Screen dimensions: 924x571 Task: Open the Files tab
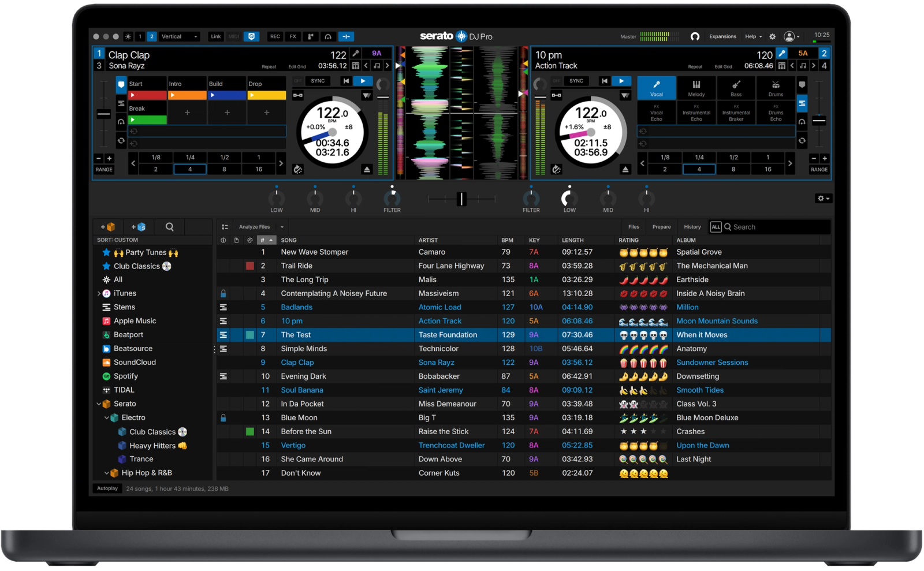[x=634, y=227]
